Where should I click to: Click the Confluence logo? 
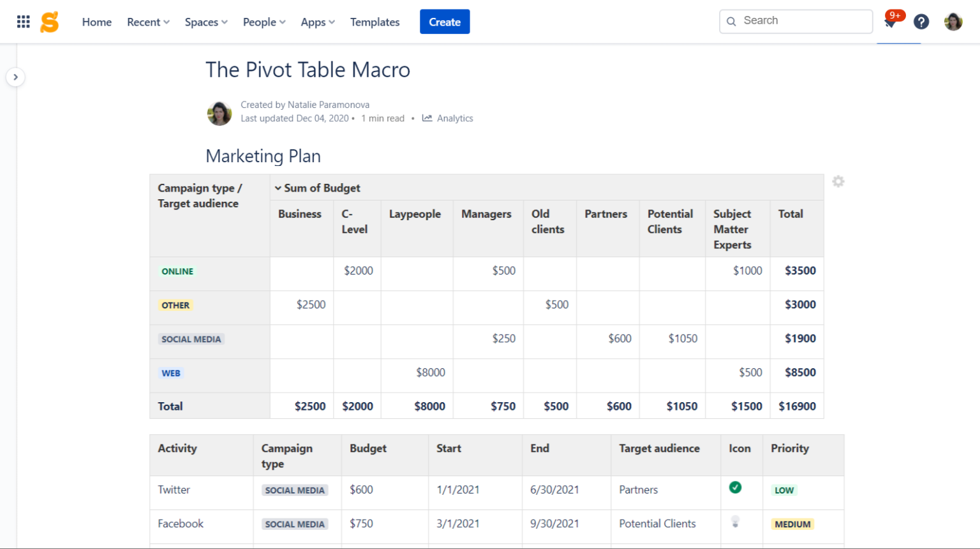click(50, 21)
